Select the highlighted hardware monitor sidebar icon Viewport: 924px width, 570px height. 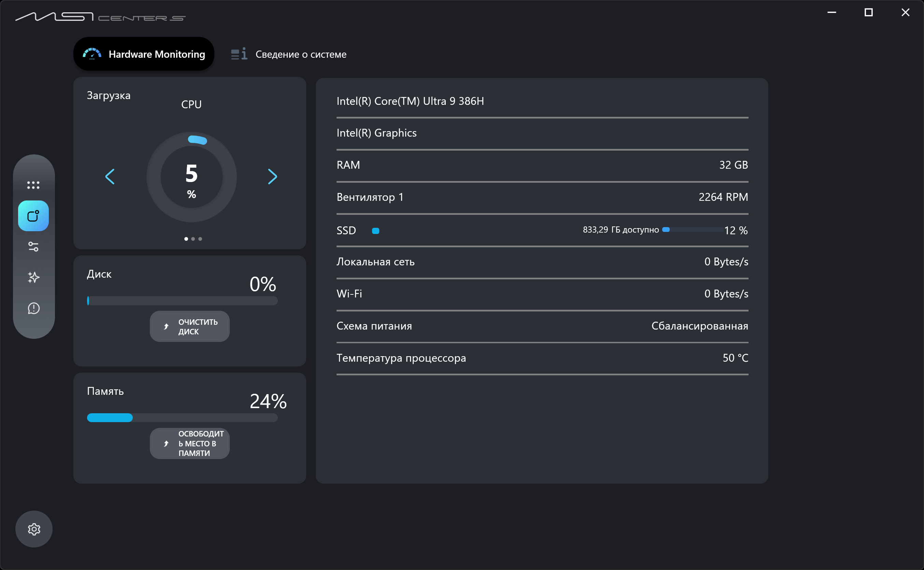[33, 216]
